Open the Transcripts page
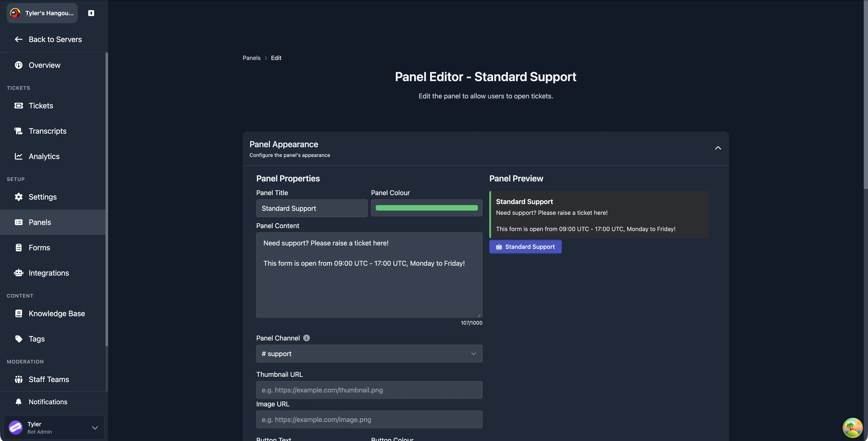This screenshot has width=868, height=441. coord(53,131)
